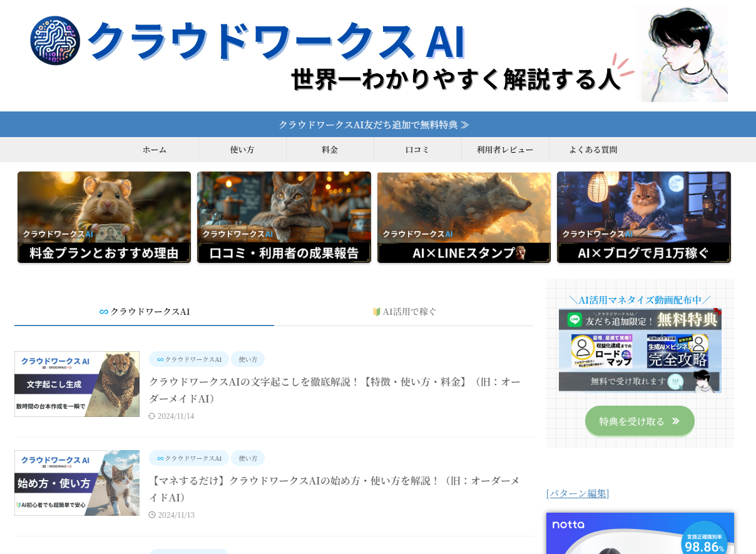Open the ホーム menu item
The image size is (756, 554).
[x=155, y=150]
